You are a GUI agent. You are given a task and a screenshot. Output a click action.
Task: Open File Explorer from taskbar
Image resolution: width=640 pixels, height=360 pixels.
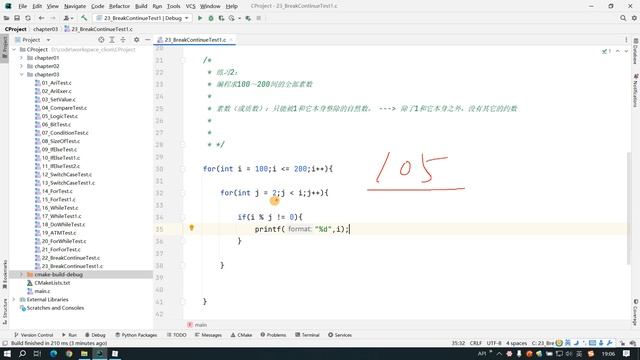[84, 353]
